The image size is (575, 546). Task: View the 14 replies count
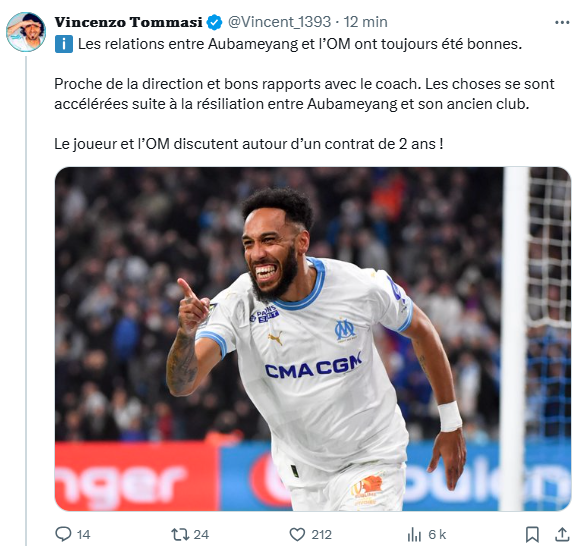(x=84, y=535)
